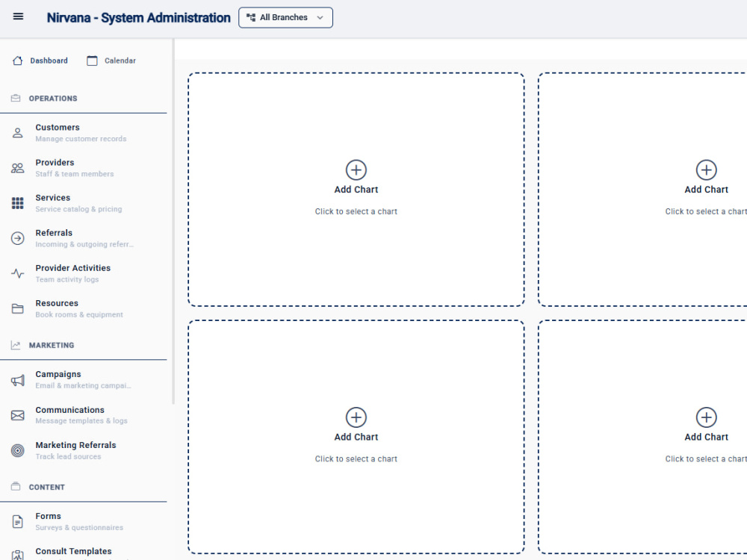Click the Customers person icon
The image size is (747, 560).
(18, 133)
